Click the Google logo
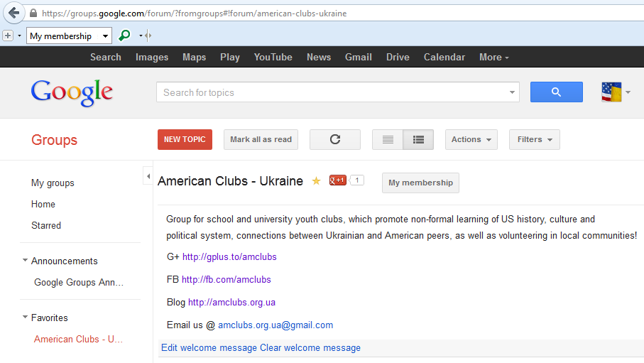 point(72,92)
